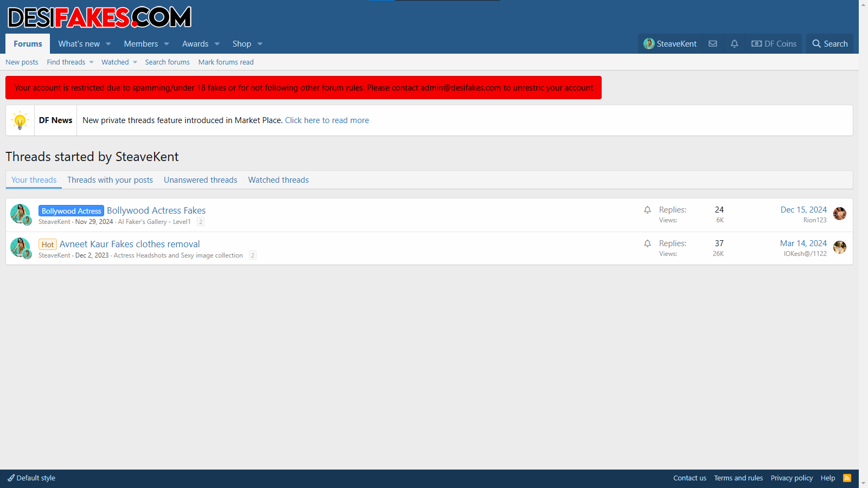
Task: Open the inbox envelope icon
Action: tap(713, 44)
